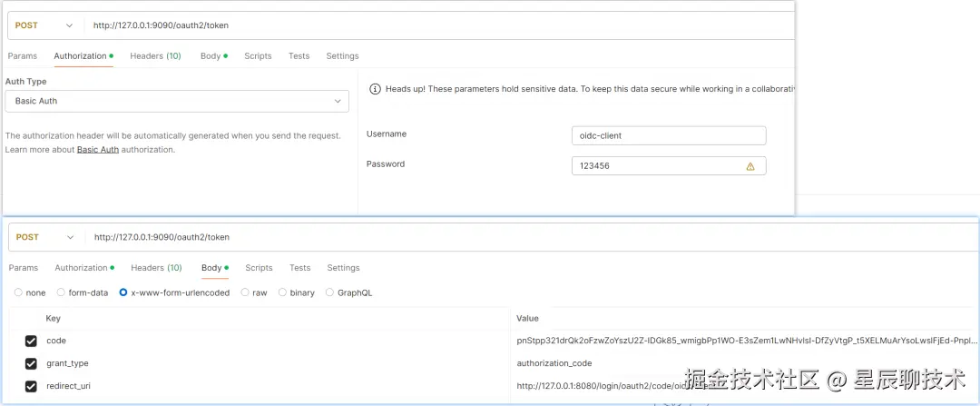
Task: Select Authorization tab in lower request
Action: [84, 268]
